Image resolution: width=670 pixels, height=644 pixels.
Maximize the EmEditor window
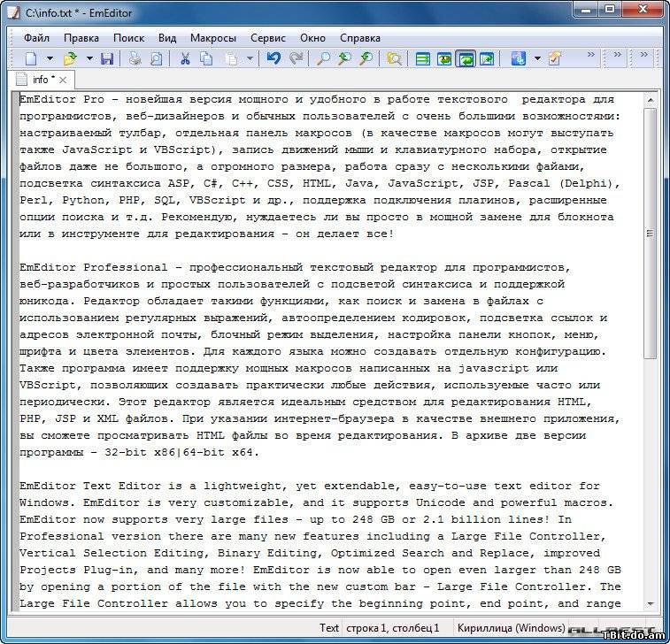click(610, 10)
